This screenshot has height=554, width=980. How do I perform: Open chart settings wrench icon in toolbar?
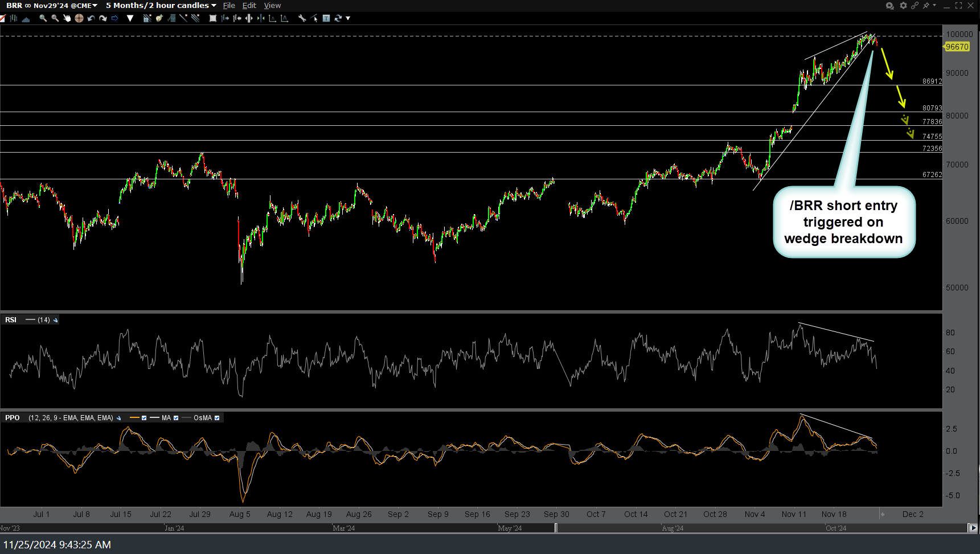302,18
